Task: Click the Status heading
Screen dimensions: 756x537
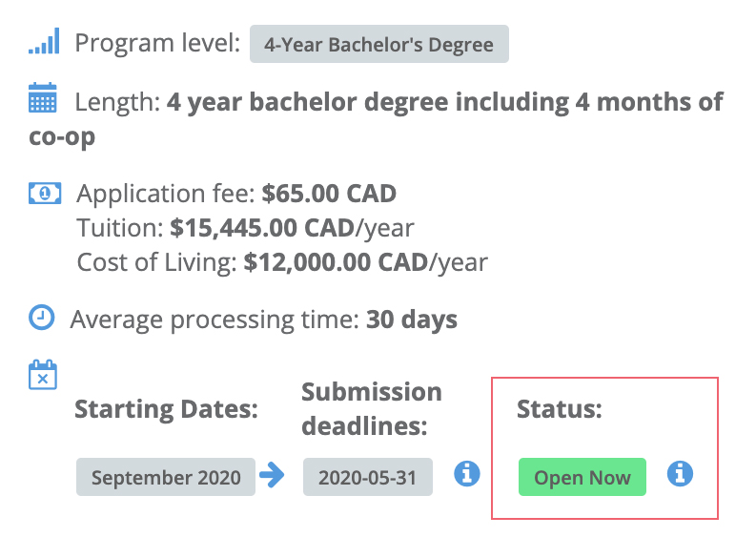Action: (x=560, y=409)
